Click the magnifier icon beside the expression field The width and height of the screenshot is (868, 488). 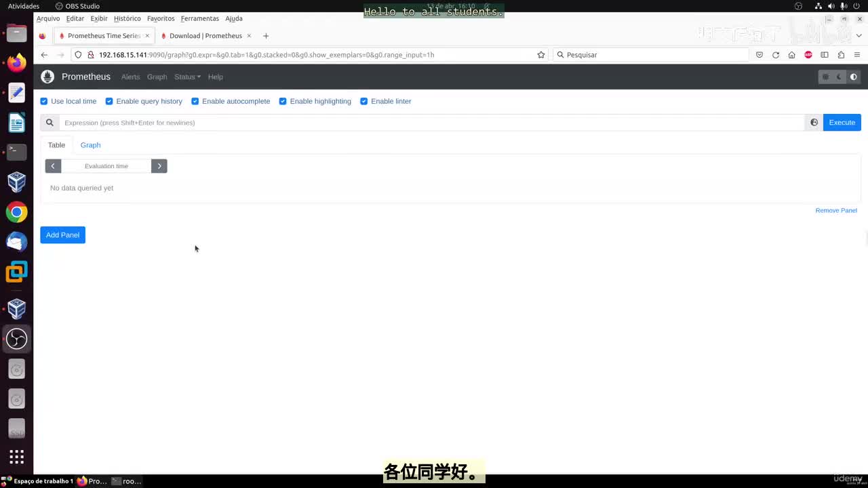50,123
